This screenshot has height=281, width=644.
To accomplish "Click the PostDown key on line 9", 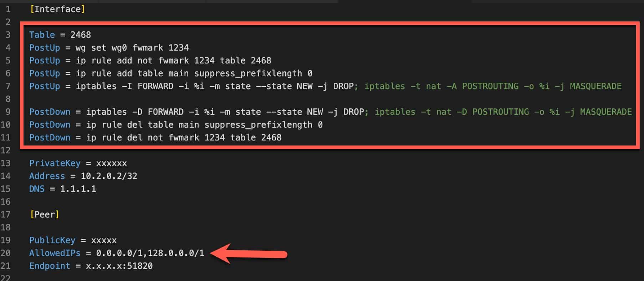I will tap(50, 112).
